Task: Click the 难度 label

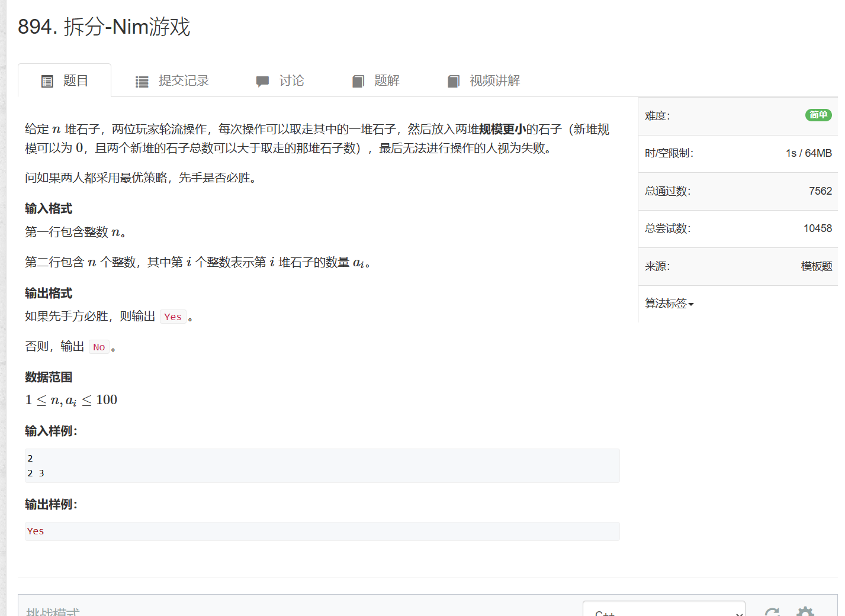Action: pos(657,115)
